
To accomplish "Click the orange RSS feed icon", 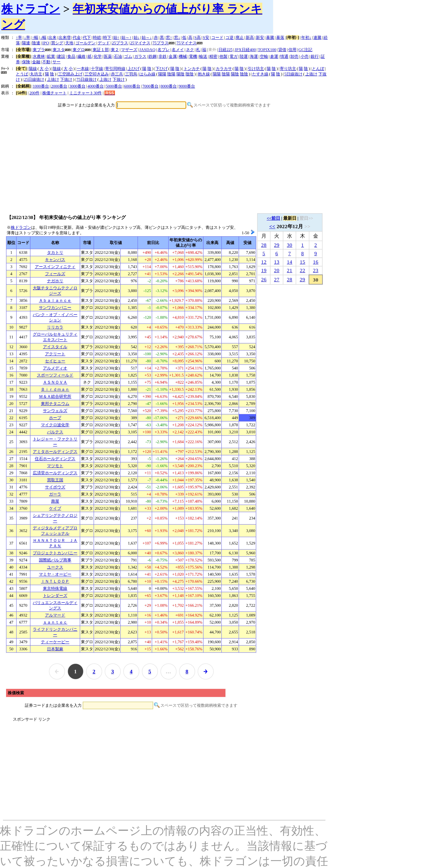I will 110,93.
